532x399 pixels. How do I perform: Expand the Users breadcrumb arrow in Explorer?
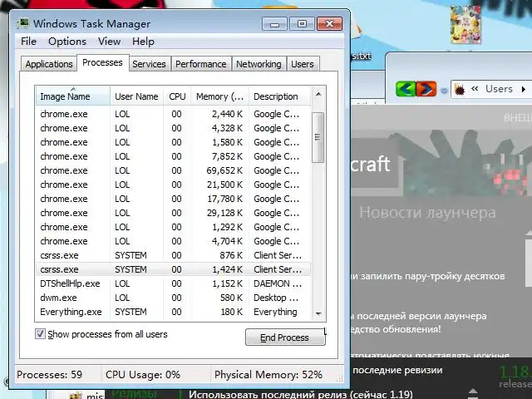523,90
